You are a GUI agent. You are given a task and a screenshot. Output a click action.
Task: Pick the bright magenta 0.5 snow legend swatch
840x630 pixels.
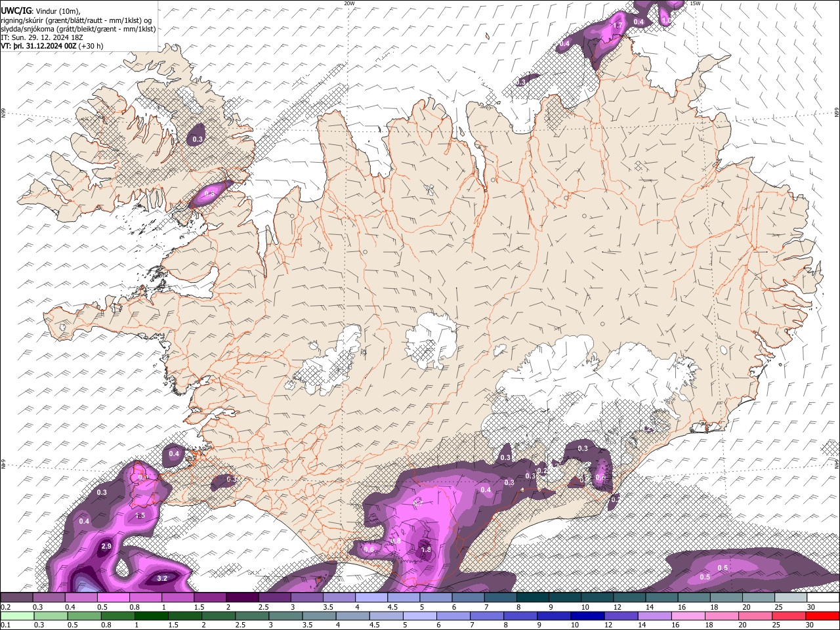113,597
